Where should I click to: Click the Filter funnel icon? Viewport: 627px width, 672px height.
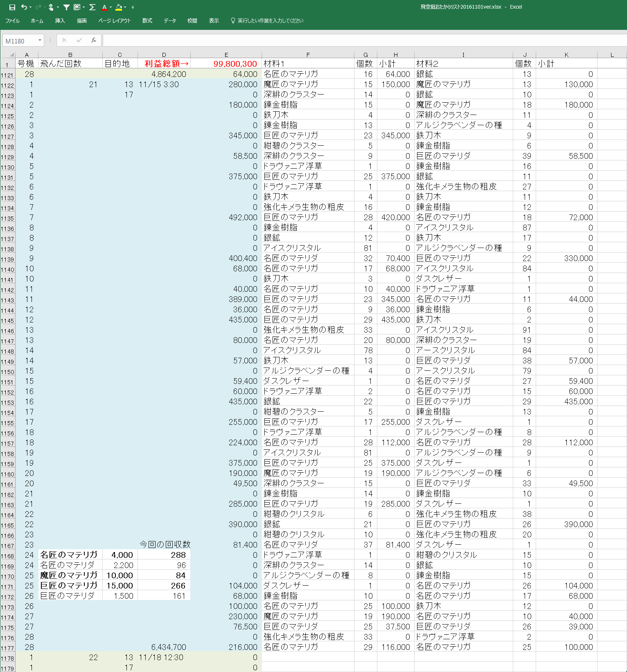[66, 7]
